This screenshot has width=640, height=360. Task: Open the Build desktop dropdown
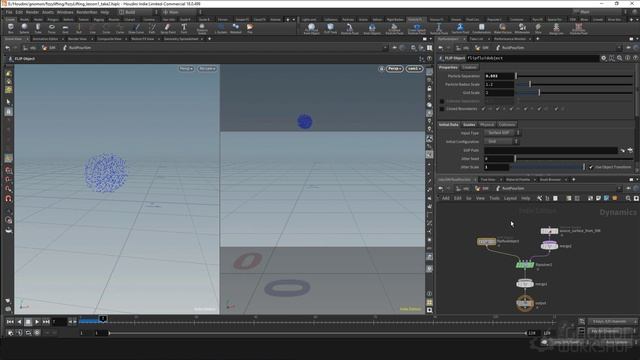137,12
